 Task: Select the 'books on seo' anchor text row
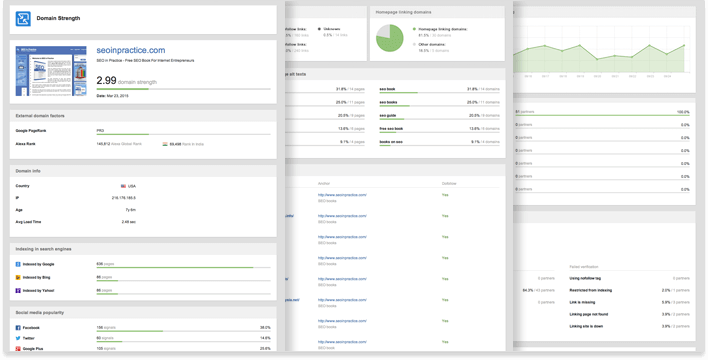pyautogui.click(x=439, y=143)
